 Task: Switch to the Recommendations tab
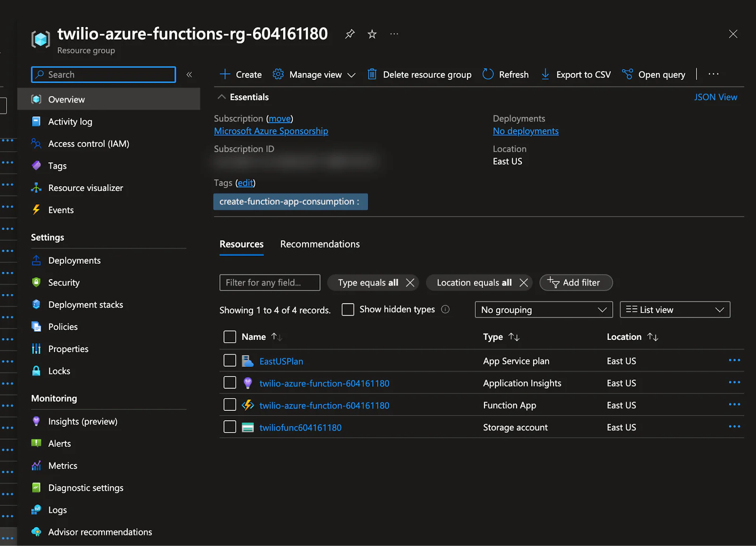point(320,244)
